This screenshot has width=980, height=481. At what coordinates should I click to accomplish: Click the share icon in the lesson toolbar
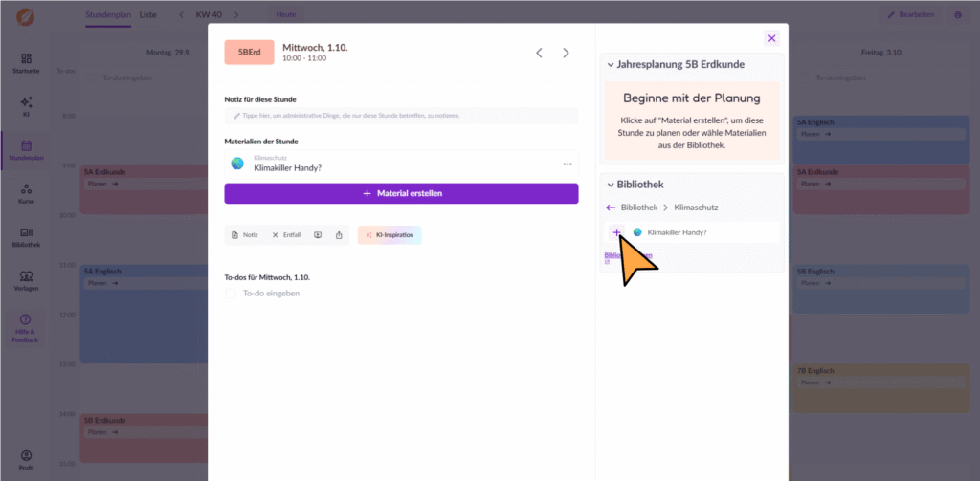coord(338,235)
